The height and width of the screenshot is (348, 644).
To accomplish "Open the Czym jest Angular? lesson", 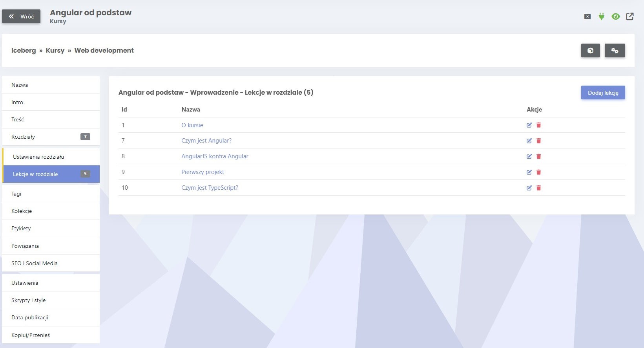I will pos(206,141).
